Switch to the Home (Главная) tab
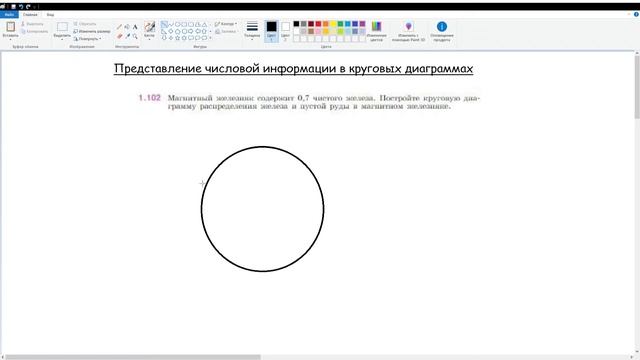 coord(30,15)
